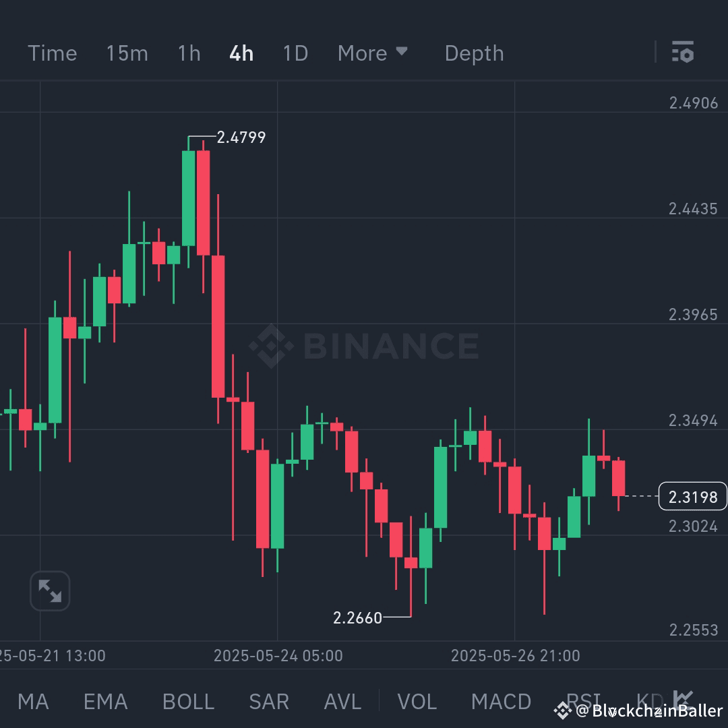728x728 pixels.
Task: Open extra chart options via More chevron
Action: pyautogui.click(x=402, y=52)
